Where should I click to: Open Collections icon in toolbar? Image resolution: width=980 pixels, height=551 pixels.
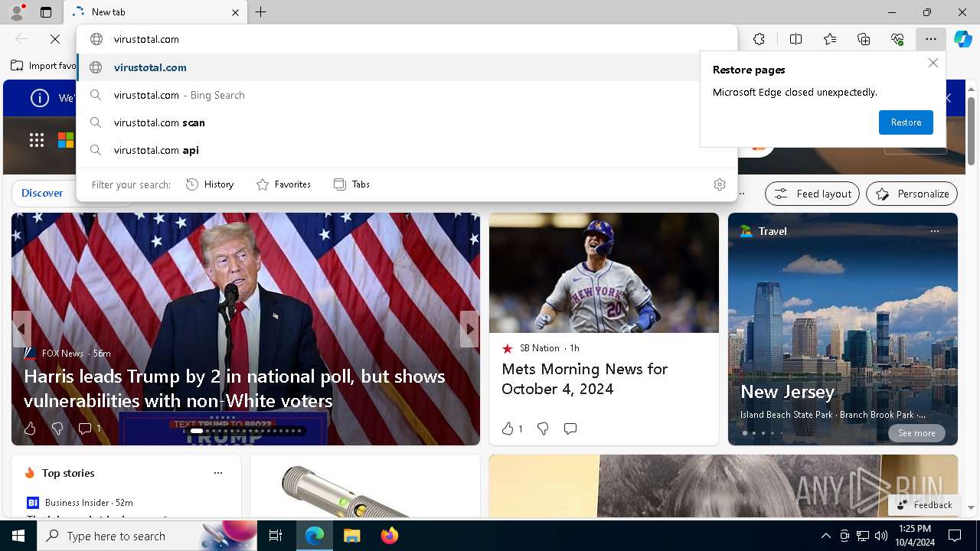(x=864, y=39)
